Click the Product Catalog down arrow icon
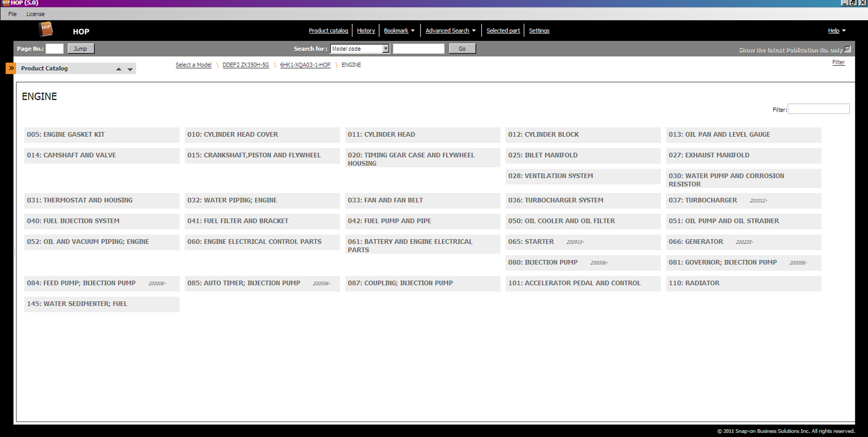This screenshot has height=437, width=868. 130,69
